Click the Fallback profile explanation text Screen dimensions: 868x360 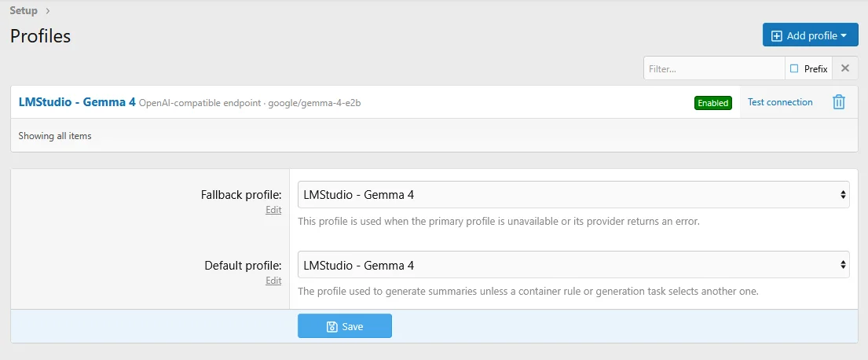tap(499, 222)
